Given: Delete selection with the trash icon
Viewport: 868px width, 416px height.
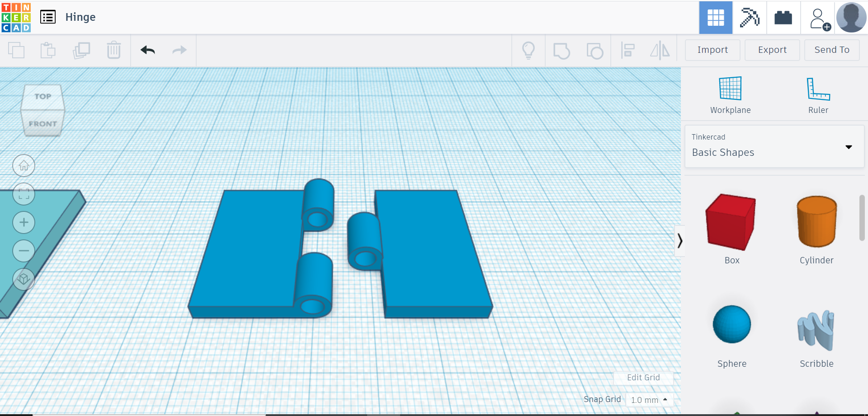Looking at the screenshot, I should click(x=113, y=50).
